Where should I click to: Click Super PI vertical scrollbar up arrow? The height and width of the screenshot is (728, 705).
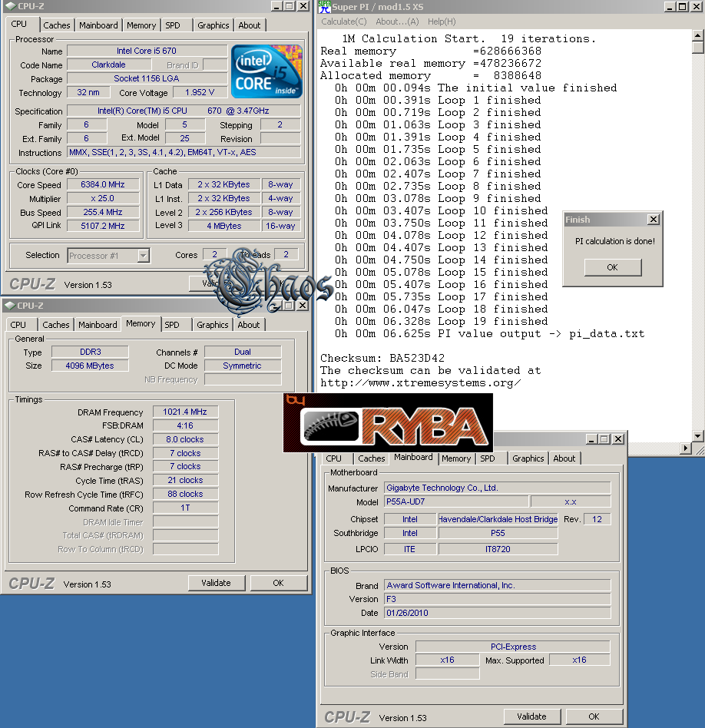[697, 35]
